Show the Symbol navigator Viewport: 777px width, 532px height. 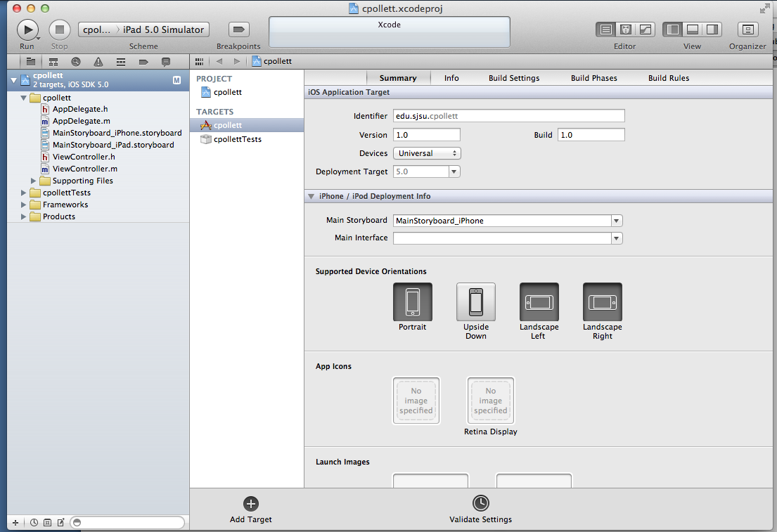coord(53,62)
